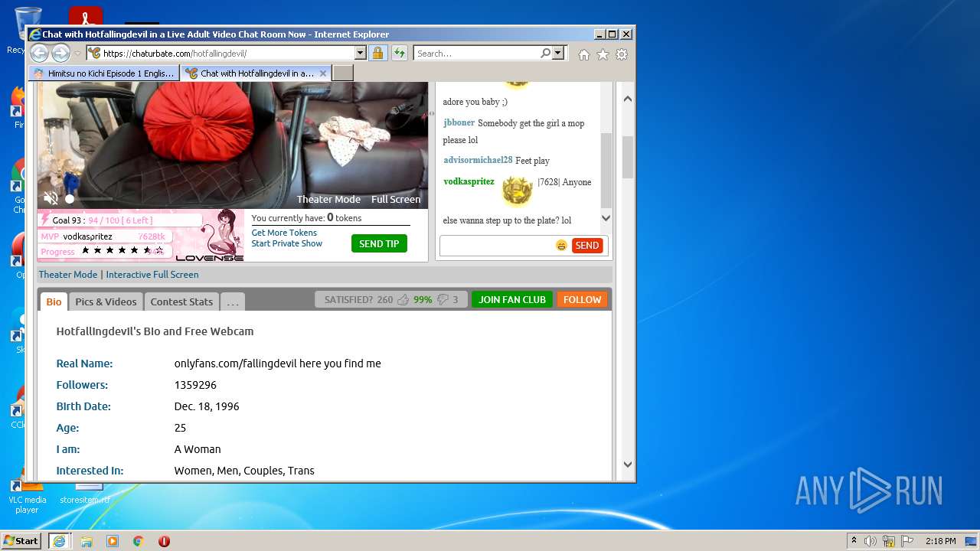Enable Theater Mode on the video overlay

tap(328, 199)
